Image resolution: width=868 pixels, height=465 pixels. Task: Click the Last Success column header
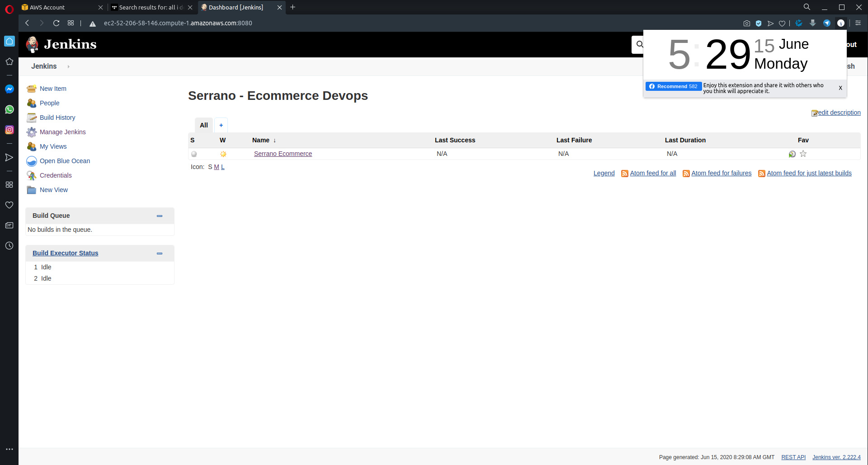tap(455, 140)
